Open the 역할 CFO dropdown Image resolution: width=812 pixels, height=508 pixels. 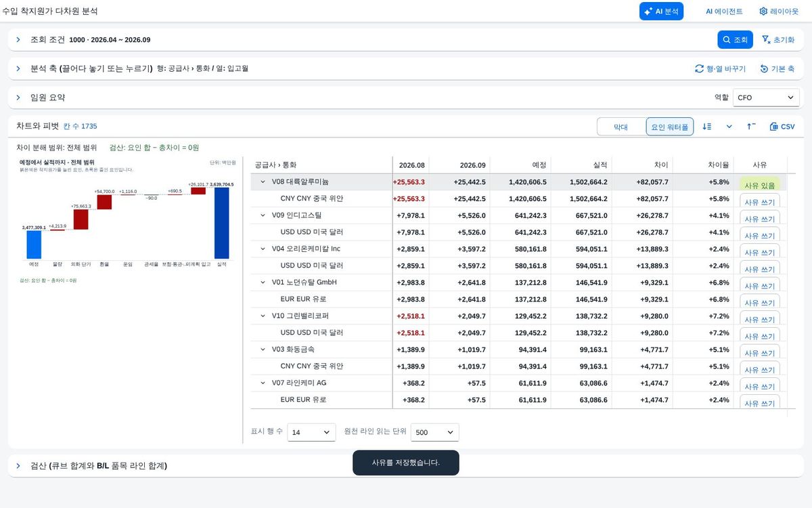click(x=766, y=98)
